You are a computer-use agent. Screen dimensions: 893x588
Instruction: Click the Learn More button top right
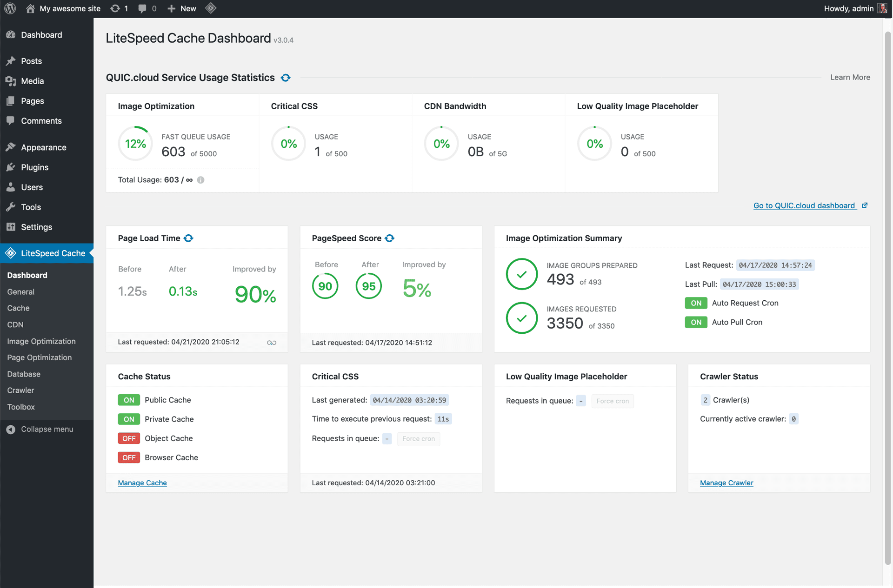click(x=850, y=78)
